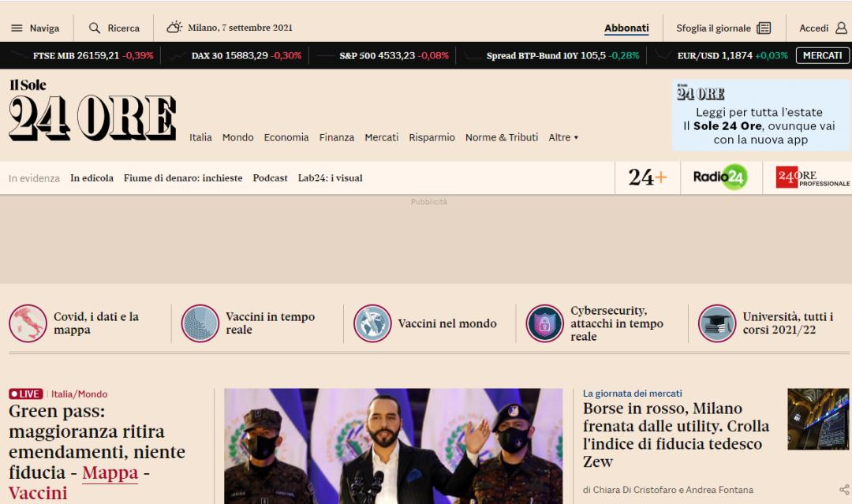This screenshot has height=504, width=852.
Task: Click the Italia/Mondo category label
Action: tap(80, 394)
